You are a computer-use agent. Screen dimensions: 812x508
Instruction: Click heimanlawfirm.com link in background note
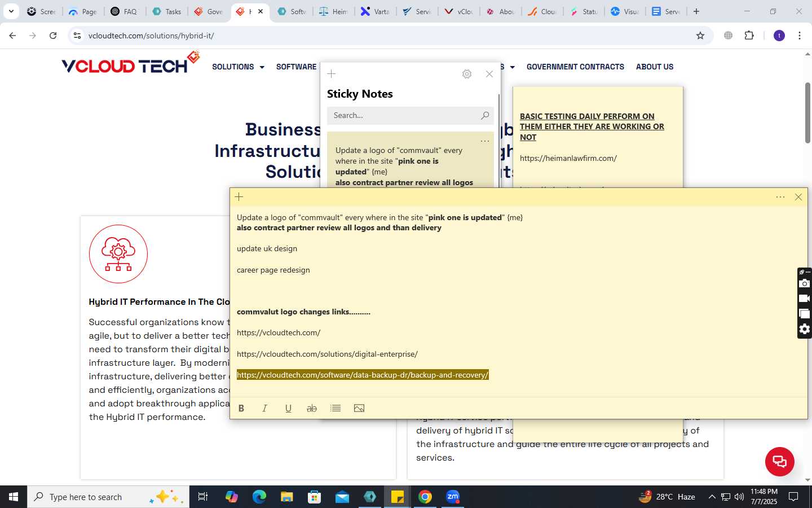[568, 158]
